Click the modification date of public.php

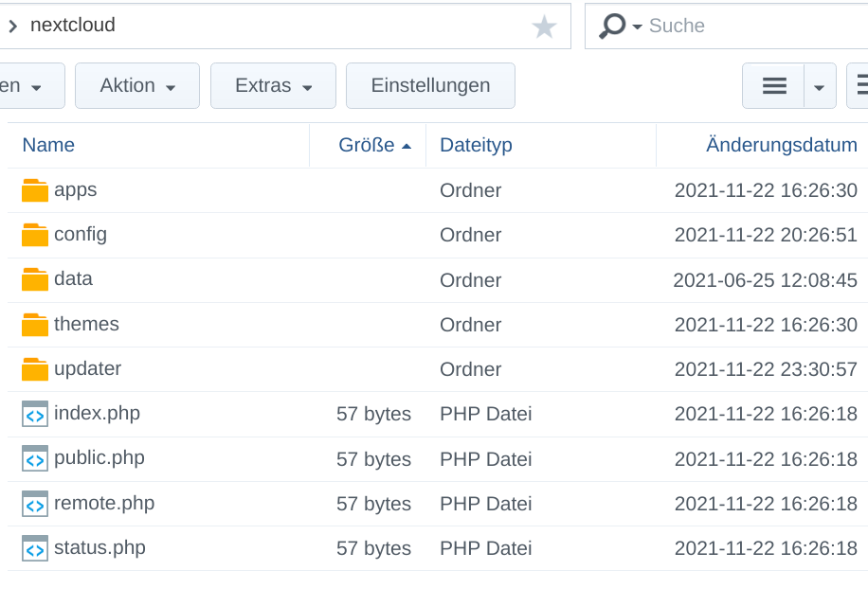coord(766,459)
